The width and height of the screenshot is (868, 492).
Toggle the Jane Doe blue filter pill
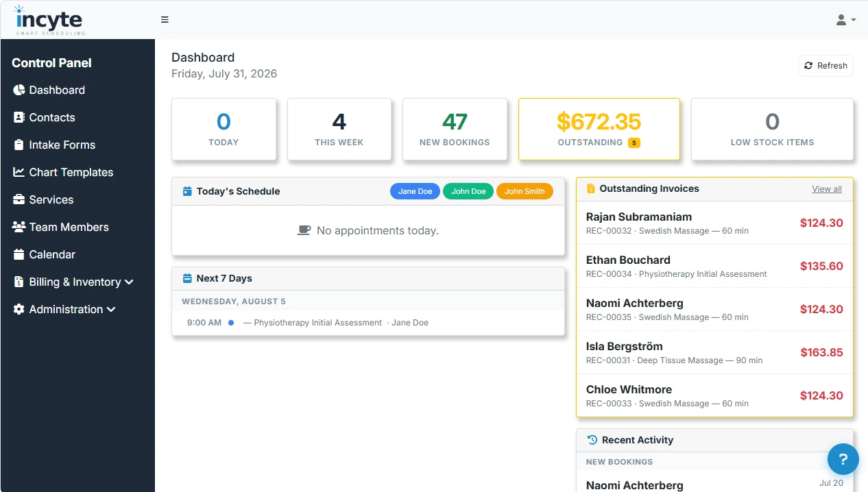coord(415,191)
